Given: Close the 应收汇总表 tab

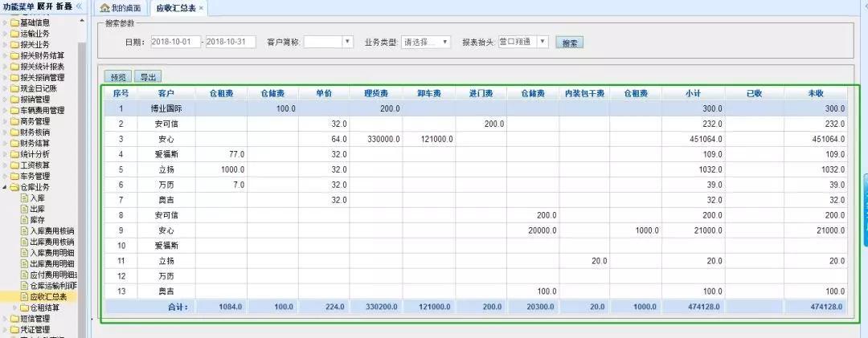Looking at the screenshot, I should pos(201,8).
